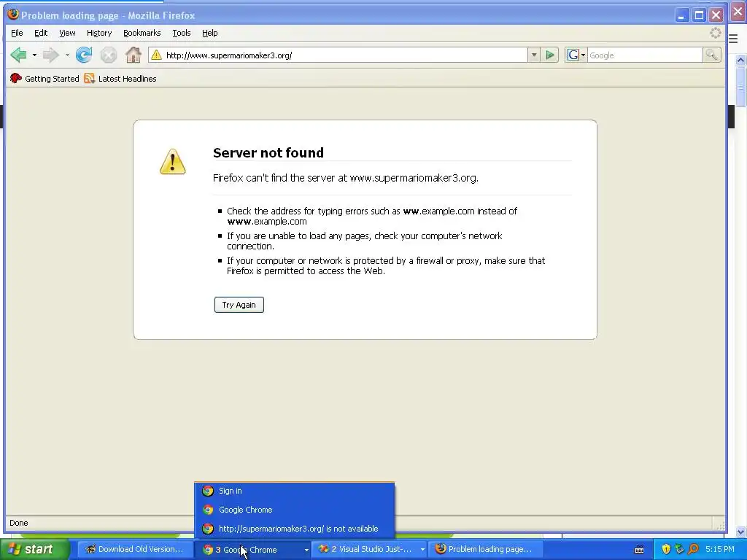Click the orange magnifier tray icon
747x560 pixels.
(x=693, y=549)
